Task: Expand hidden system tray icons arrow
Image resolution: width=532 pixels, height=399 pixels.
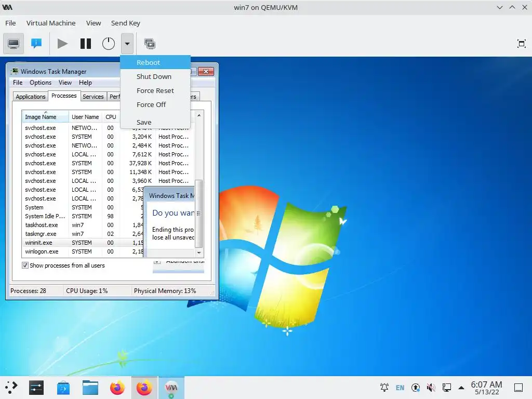Action: [x=461, y=388]
